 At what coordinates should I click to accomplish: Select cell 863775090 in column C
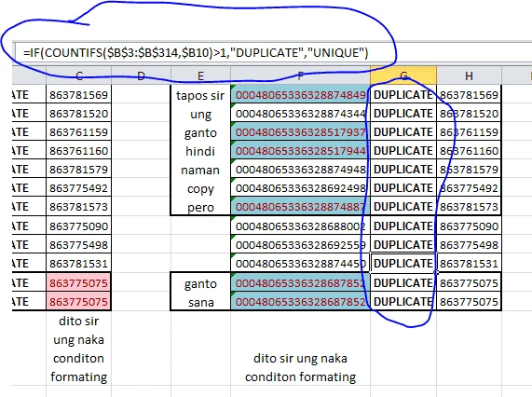point(78,226)
